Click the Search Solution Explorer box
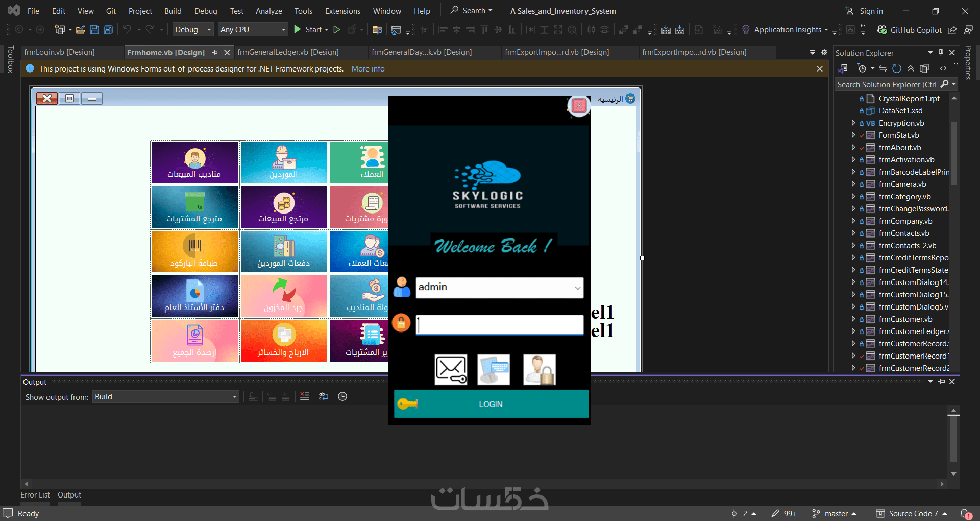This screenshot has width=980, height=521. click(x=888, y=84)
